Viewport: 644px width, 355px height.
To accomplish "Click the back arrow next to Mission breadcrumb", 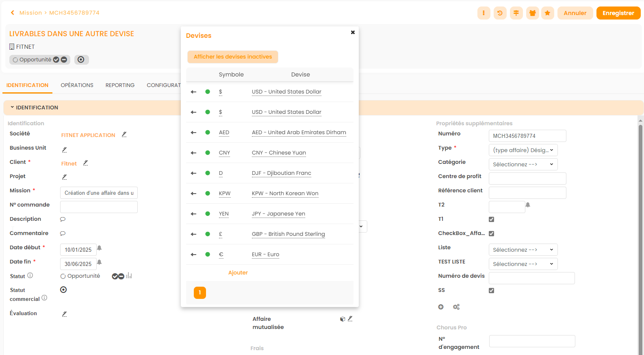I will click(x=13, y=13).
